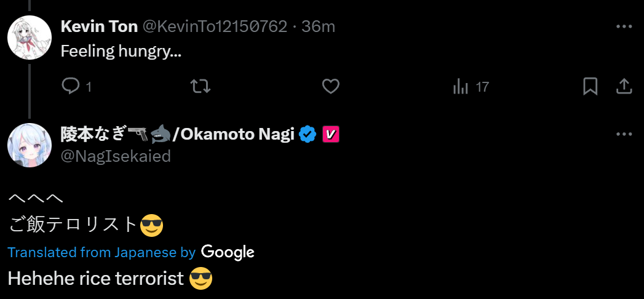Image resolution: width=644 pixels, height=299 pixels.
Task: Repost the "Feeling hungry..." tweet
Action: [201, 87]
